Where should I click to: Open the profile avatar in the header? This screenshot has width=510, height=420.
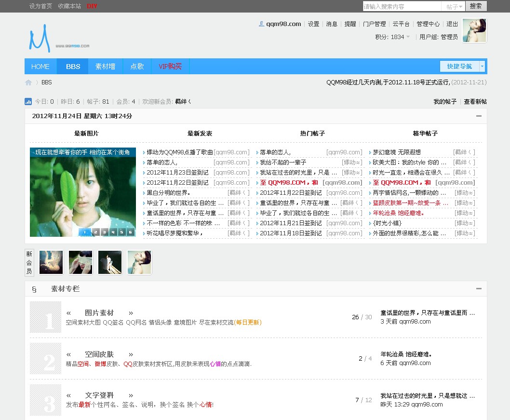click(474, 30)
